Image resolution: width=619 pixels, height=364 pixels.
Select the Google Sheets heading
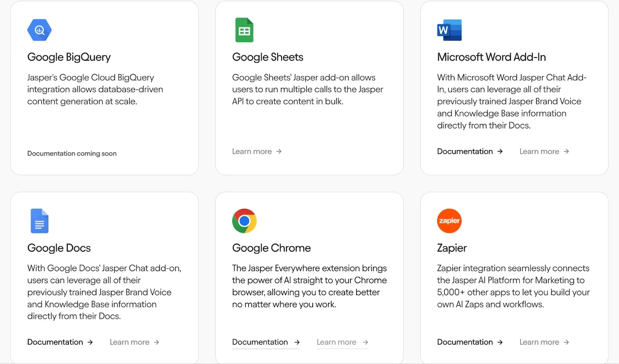click(268, 57)
